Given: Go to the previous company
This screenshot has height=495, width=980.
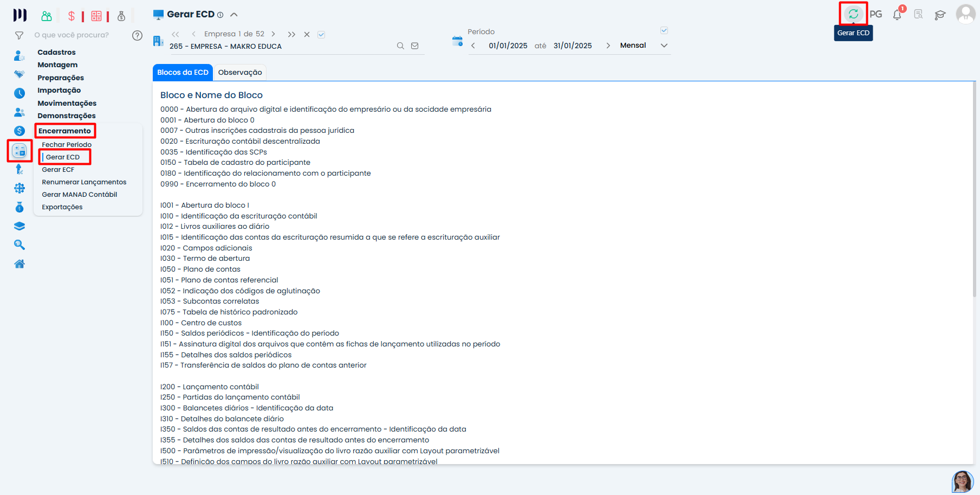Looking at the screenshot, I should point(193,34).
